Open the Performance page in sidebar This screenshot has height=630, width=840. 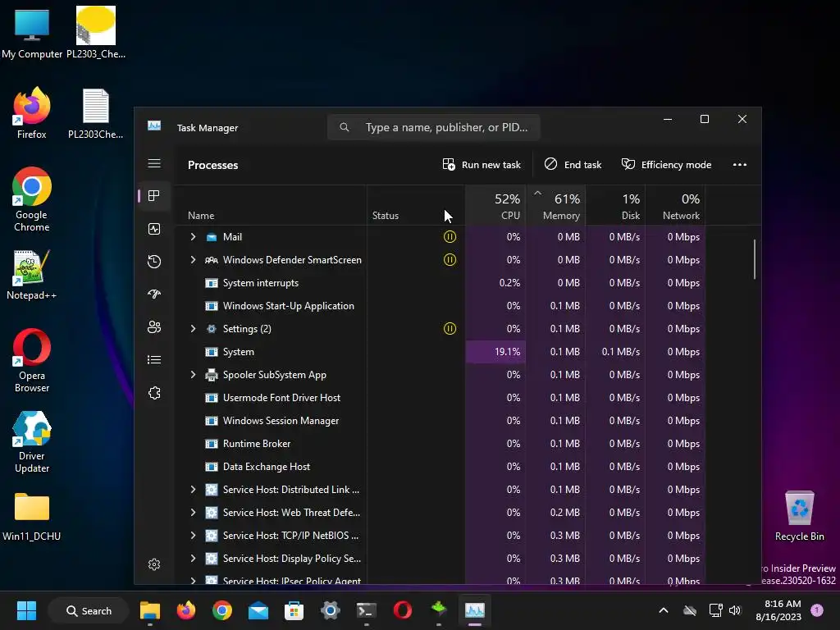point(154,230)
